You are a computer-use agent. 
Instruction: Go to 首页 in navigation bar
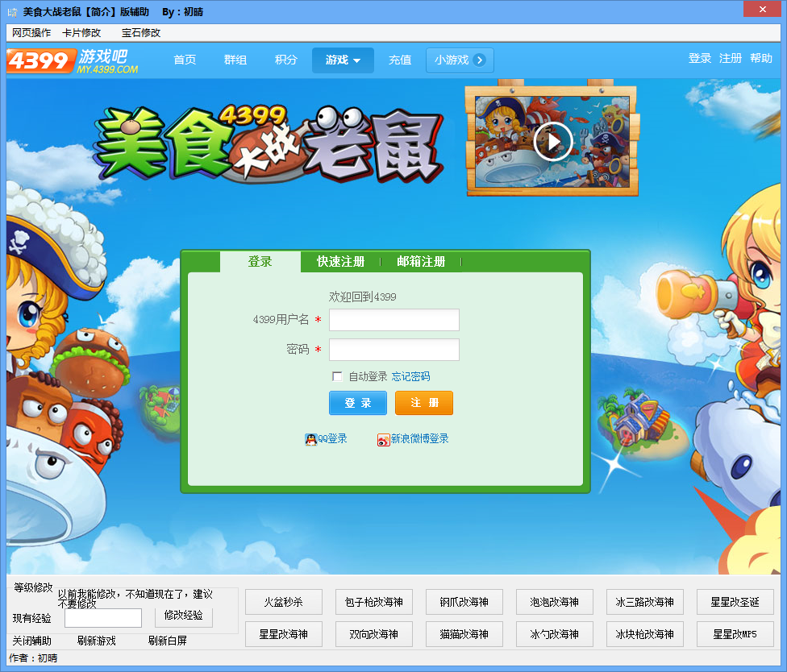(x=185, y=60)
